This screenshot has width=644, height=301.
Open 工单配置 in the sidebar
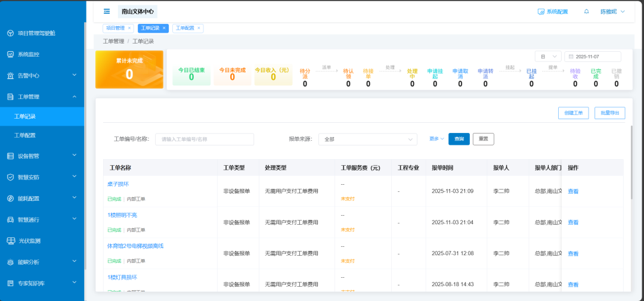pyautogui.click(x=42, y=135)
